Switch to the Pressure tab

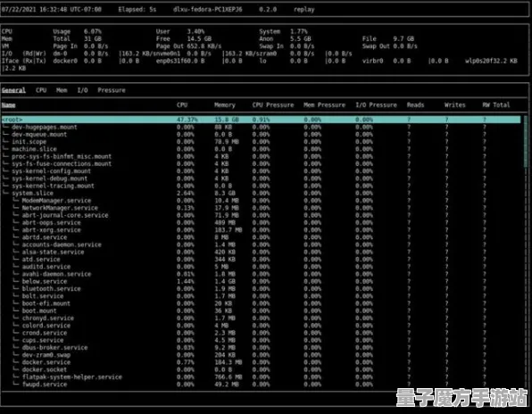pos(112,90)
